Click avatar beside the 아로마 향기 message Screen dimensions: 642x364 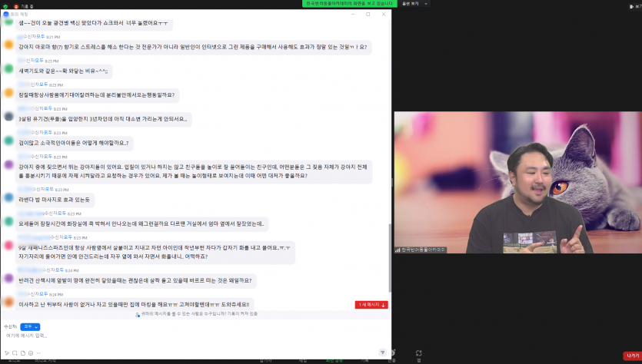pos(8,45)
